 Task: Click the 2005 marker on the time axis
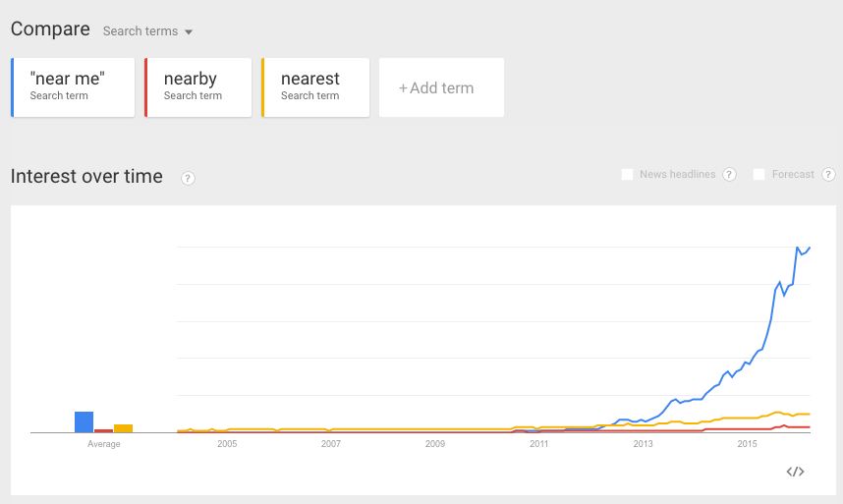pos(227,444)
